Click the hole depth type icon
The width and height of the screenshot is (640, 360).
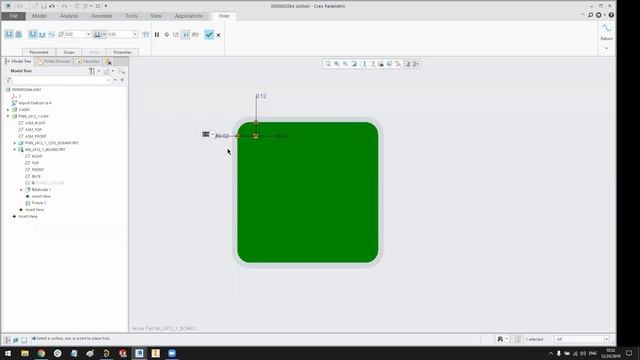[97, 35]
